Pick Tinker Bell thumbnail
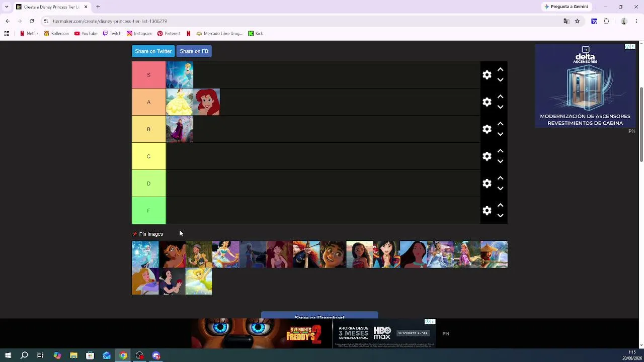 [199, 281]
